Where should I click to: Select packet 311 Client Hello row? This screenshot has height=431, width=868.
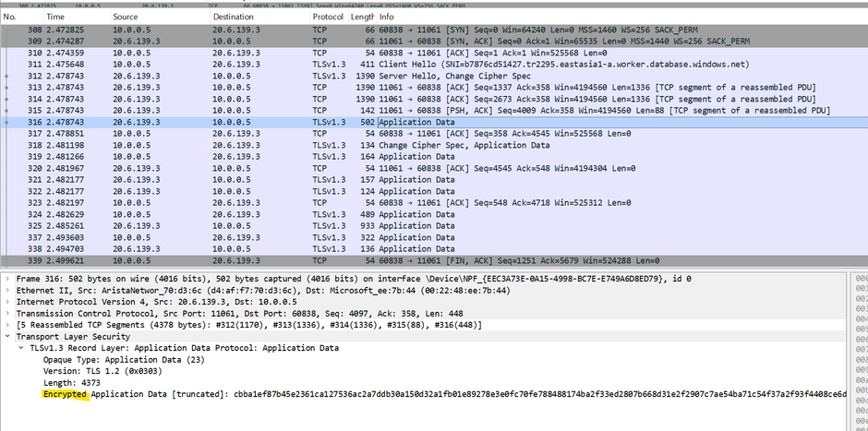click(x=434, y=65)
